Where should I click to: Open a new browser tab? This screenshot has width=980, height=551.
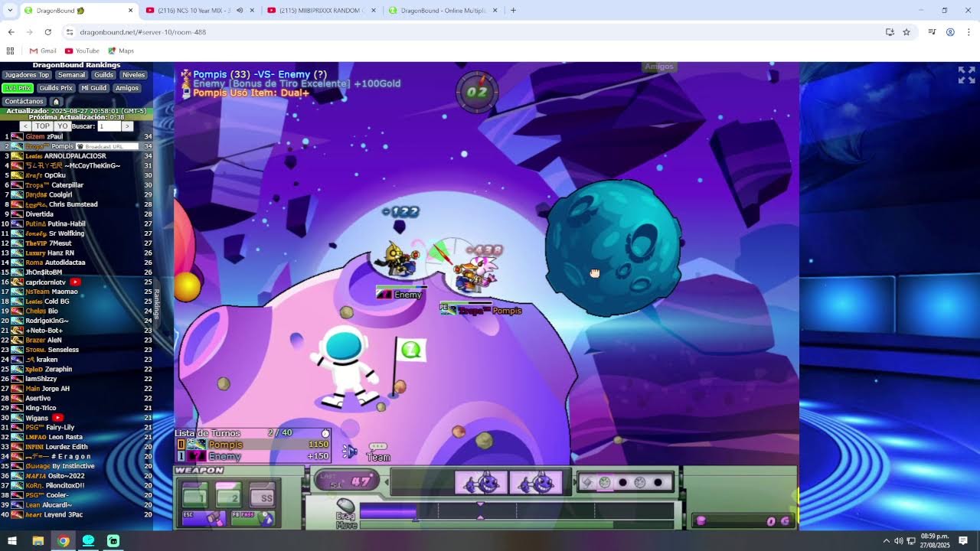[x=513, y=11]
